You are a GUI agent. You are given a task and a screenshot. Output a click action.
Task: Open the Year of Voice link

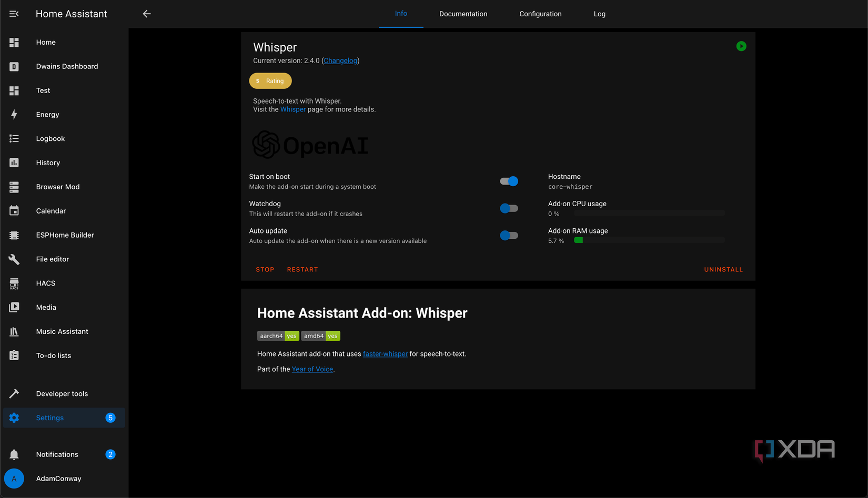(x=312, y=369)
